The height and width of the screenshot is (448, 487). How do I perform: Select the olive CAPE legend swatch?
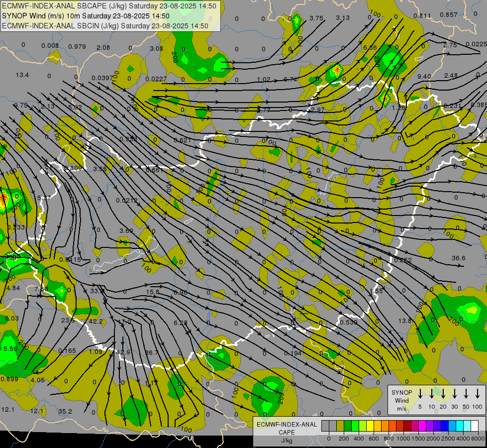[340, 426]
